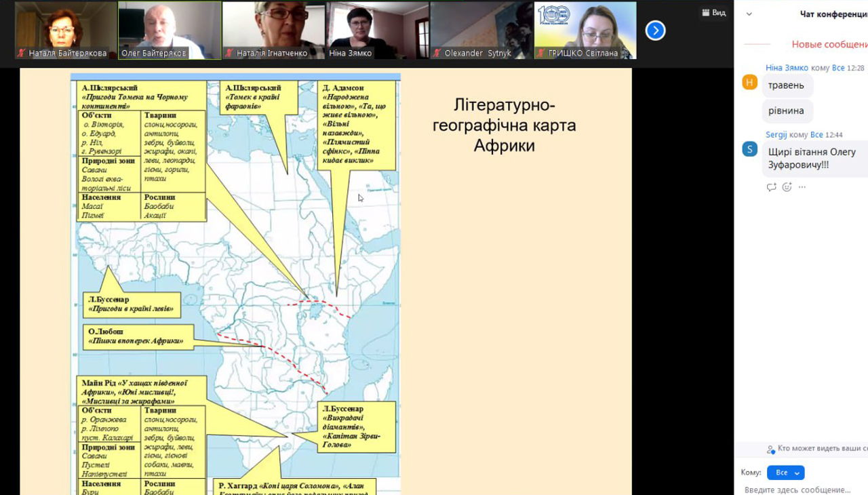Click the blue next-participants arrow button
This screenshot has height=495, width=868.
point(655,31)
